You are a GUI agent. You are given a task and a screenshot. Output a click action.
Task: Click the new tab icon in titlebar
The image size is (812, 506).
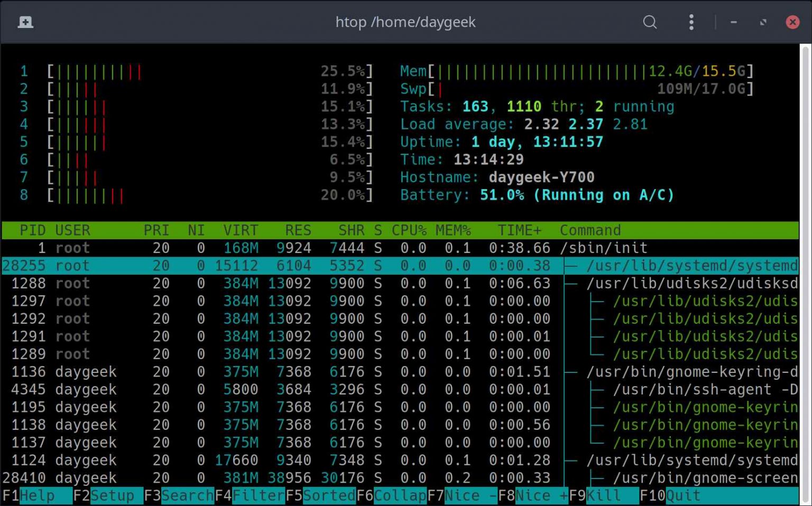[25, 22]
